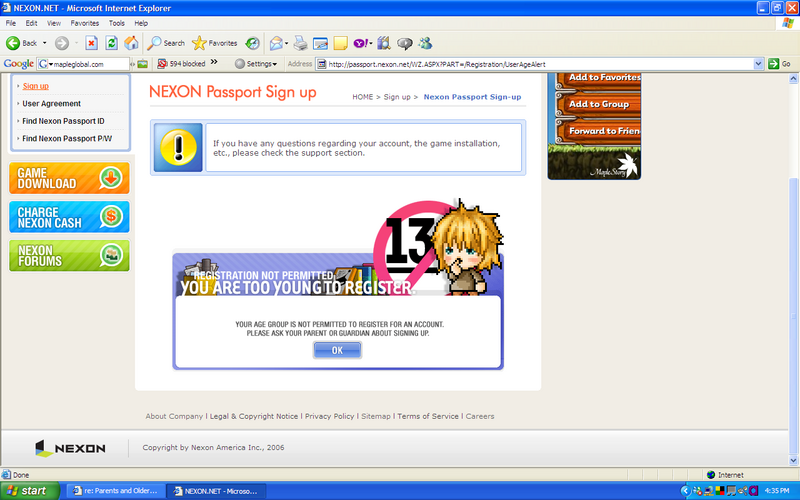This screenshot has height=500, width=800.
Task: Click the HOME breadcrumb link
Action: (x=362, y=97)
